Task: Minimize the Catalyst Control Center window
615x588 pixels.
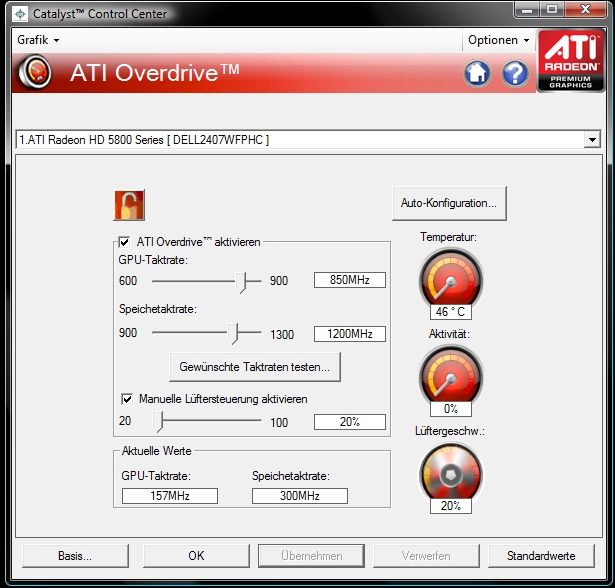Action: tap(527, 9)
